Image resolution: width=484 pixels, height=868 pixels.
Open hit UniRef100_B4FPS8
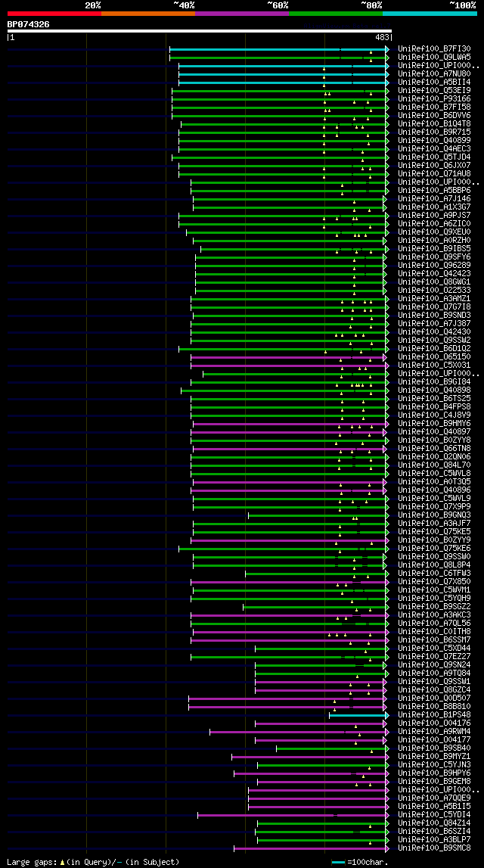434,407
